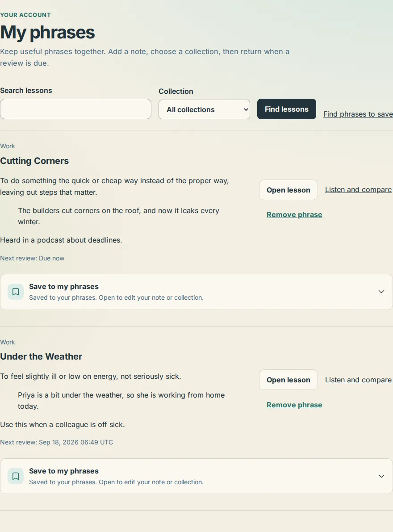Open lesson for Under the Weather

pos(288,380)
